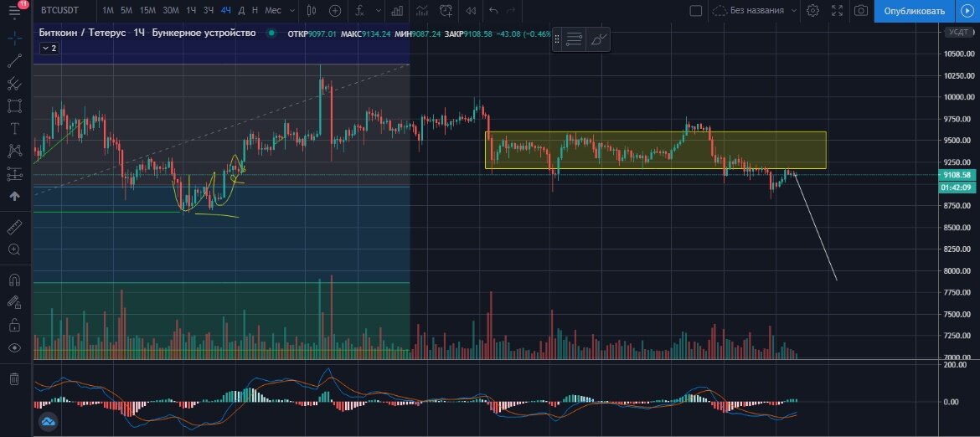Select the 3Ч timeframe
This screenshot has width=980, height=437.
pyautogui.click(x=208, y=11)
